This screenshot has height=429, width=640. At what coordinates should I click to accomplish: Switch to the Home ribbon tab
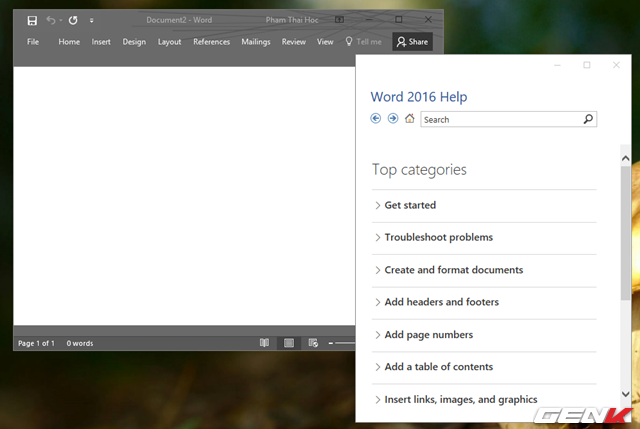[x=69, y=42]
